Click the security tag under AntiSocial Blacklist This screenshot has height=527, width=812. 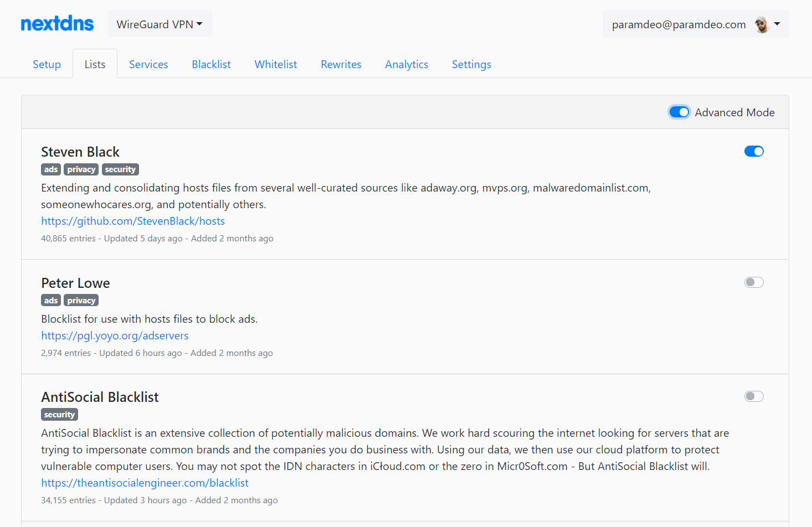click(59, 415)
